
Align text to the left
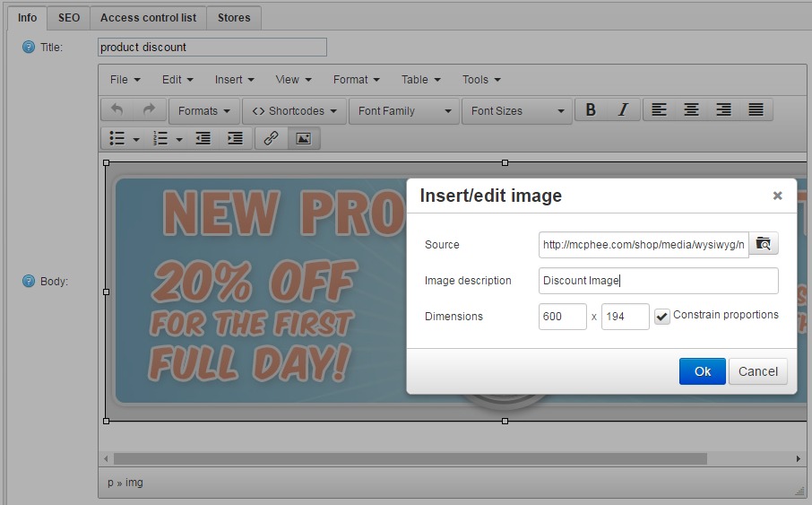[659, 110]
